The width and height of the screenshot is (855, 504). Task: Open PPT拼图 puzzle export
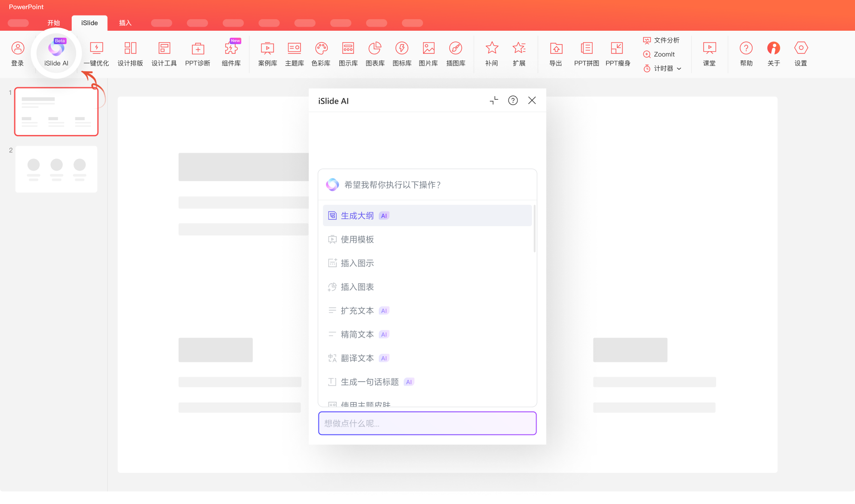(x=586, y=53)
